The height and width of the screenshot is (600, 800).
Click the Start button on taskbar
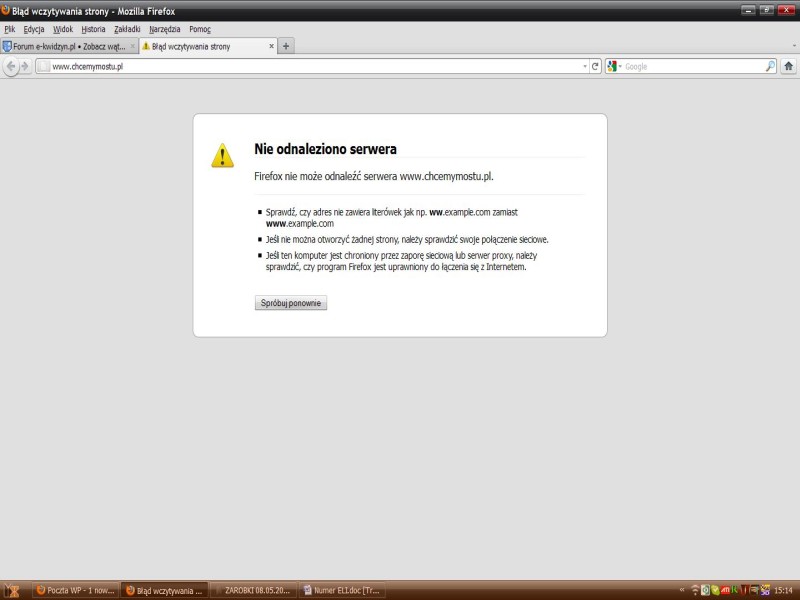click(x=12, y=590)
